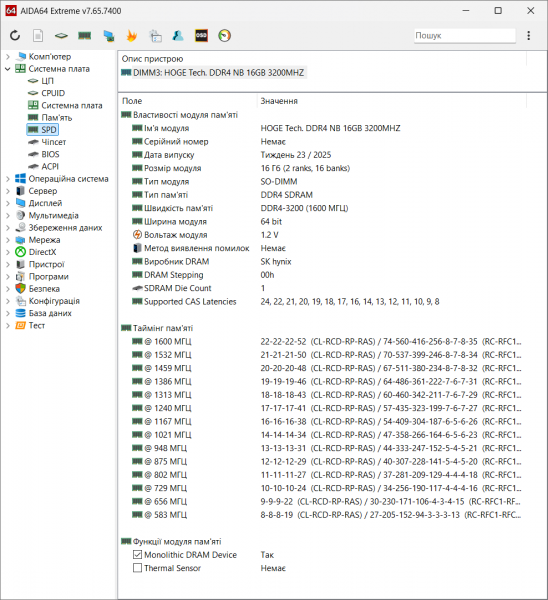Expand the DirectX tree node
The width and height of the screenshot is (548, 600).
8,252
